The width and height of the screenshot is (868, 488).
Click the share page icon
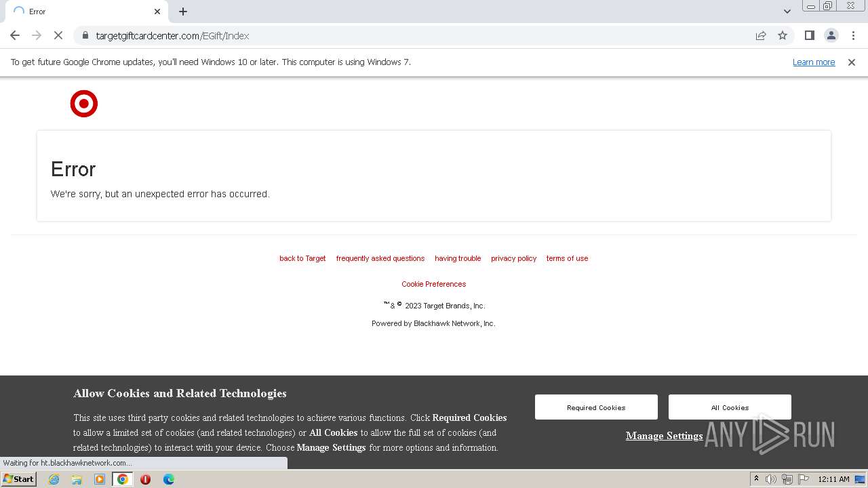coord(761,36)
